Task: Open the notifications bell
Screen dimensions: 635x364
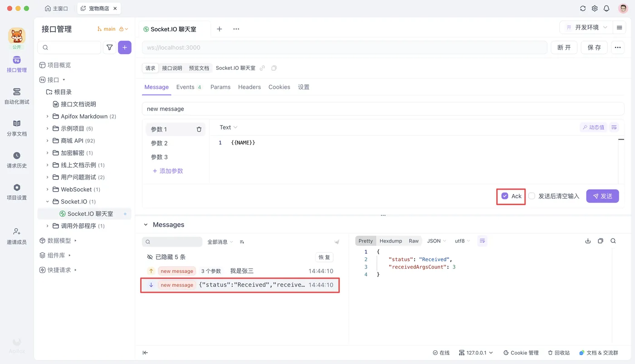Action: 606,8
